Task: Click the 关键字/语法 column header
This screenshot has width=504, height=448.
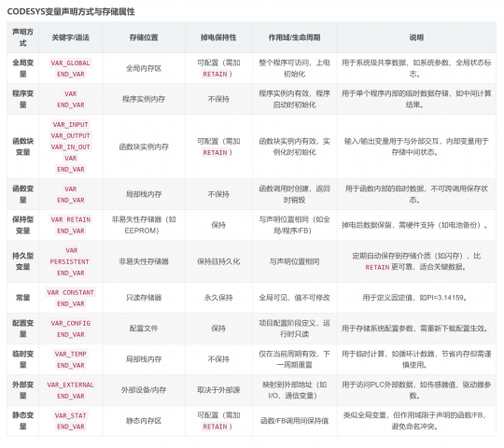Action: pyautogui.click(x=70, y=37)
